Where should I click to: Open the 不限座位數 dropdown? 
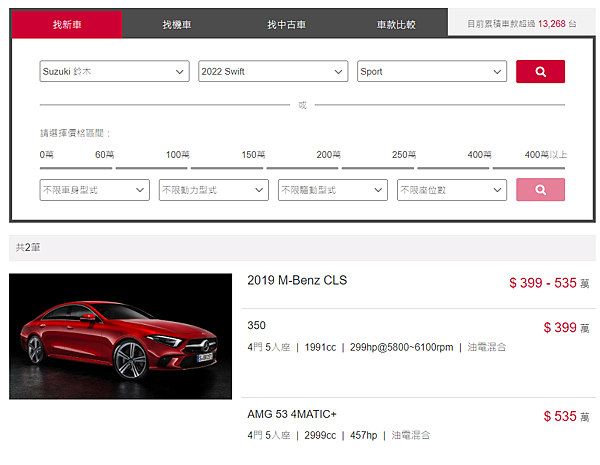(452, 190)
